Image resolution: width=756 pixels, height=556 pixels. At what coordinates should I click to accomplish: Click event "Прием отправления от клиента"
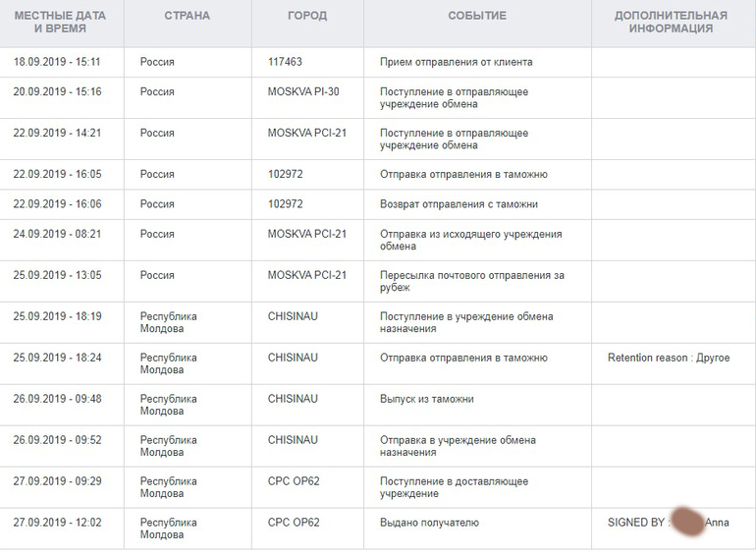tap(456, 62)
